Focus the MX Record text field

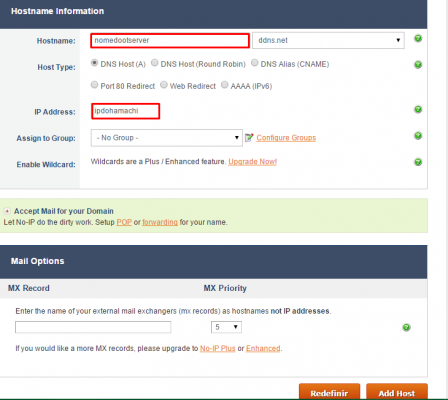93,327
